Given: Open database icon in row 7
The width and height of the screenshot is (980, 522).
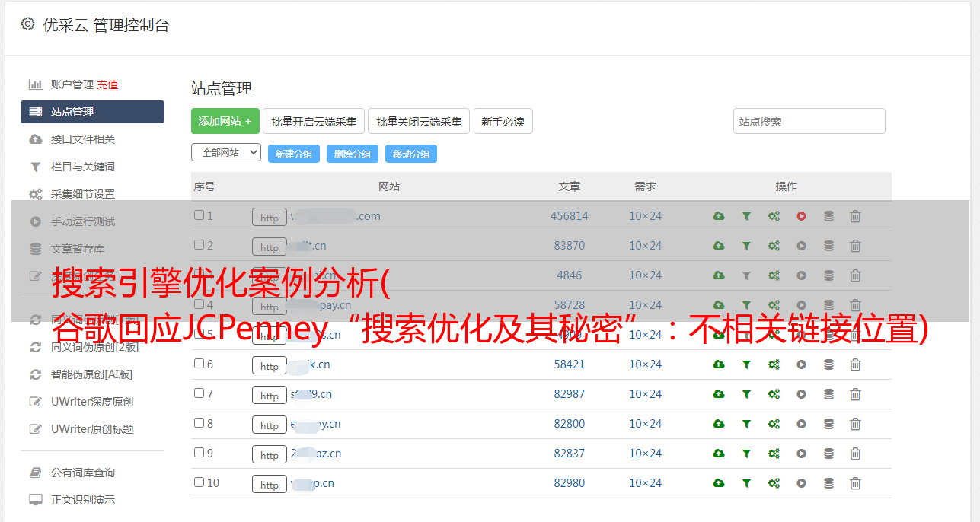Looking at the screenshot, I should coord(828,394).
